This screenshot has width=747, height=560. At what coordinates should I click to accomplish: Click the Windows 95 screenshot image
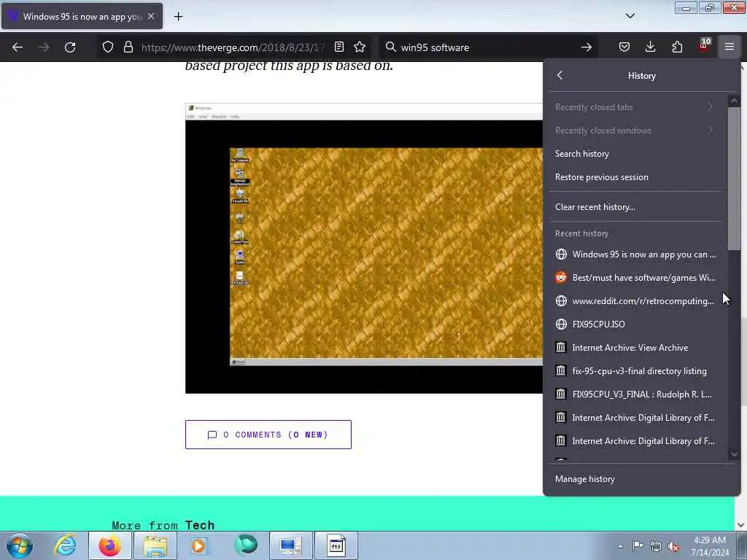(364, 248)
